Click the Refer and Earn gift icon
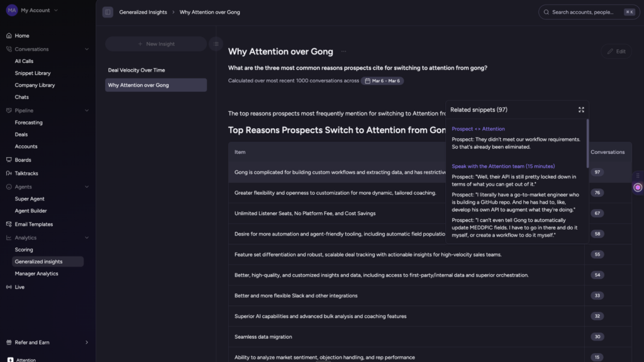Screen dimensions: 644x362 pos(9,343)
